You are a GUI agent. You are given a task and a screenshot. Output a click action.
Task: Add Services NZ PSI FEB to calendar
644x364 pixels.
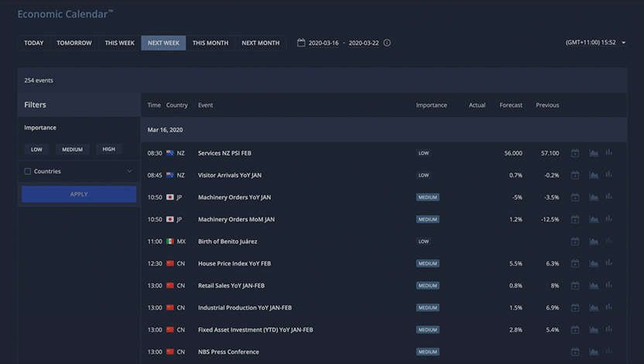[575, 153]
